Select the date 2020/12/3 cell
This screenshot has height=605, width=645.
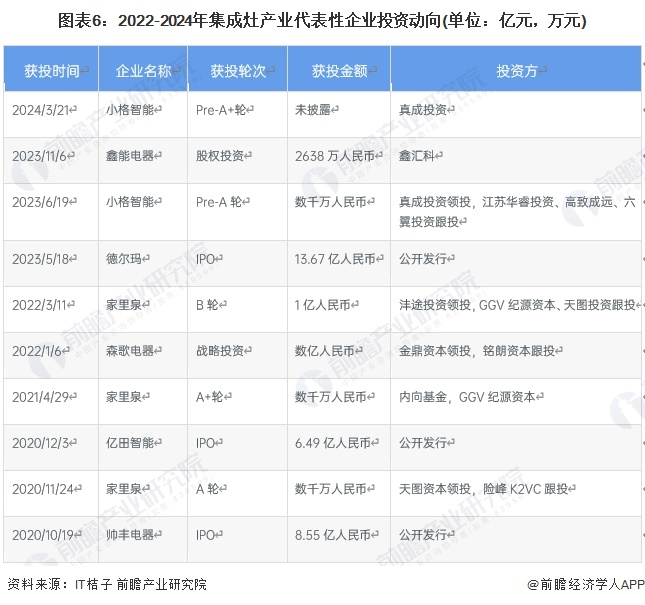(x=51, y=448)
